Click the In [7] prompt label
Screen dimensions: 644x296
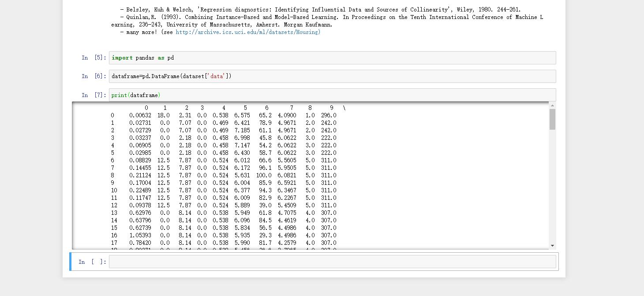click(94, 95)
